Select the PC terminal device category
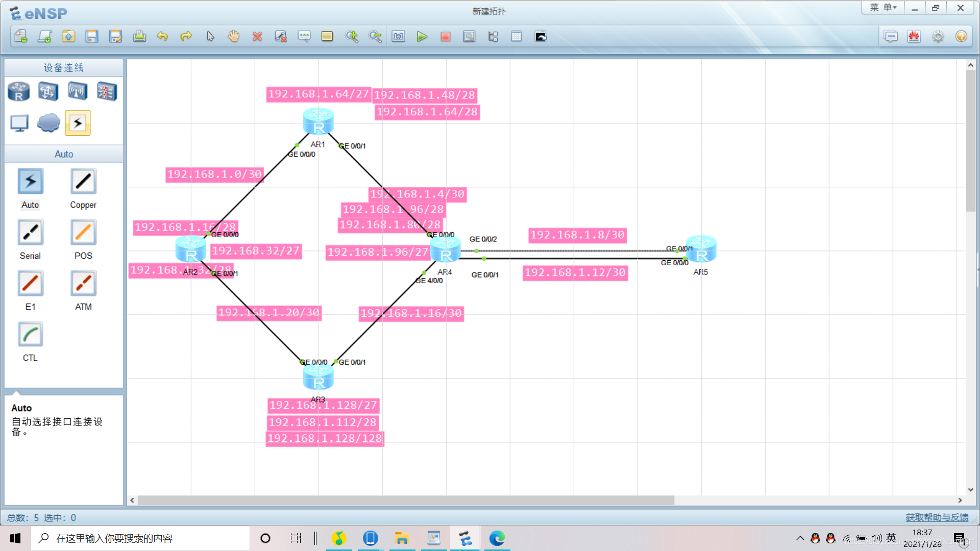The width and height of the screenshot is (980, 551). (19, 123)
